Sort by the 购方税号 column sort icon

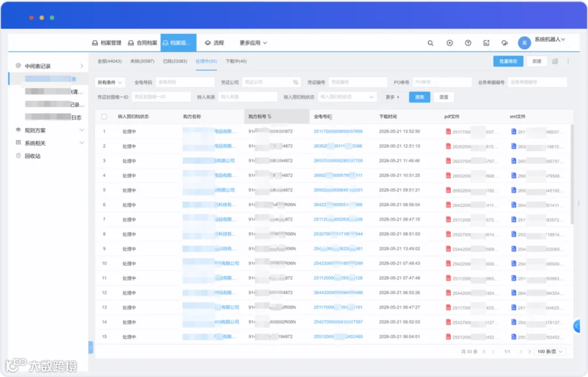point(269,117)
